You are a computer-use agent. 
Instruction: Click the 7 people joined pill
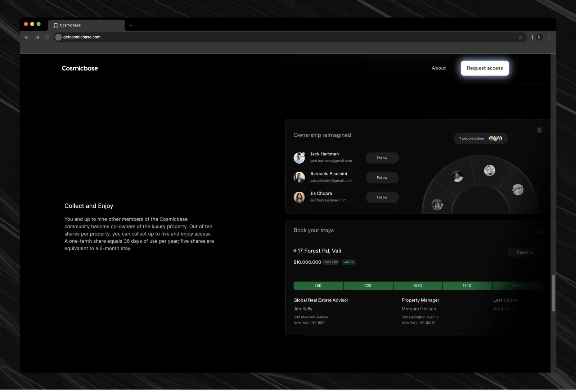click(x=481, y=139)
